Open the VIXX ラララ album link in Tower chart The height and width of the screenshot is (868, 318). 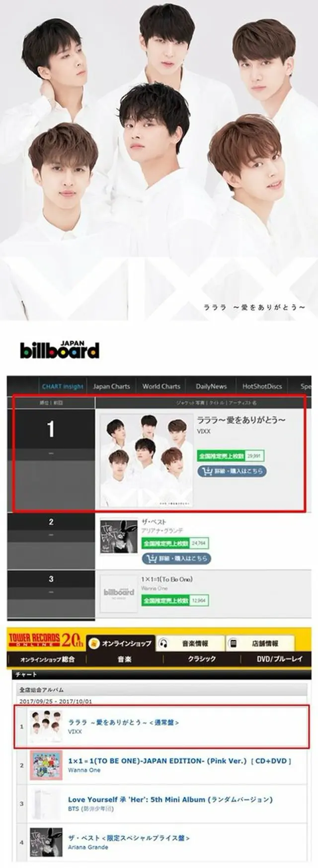(123, 722)
